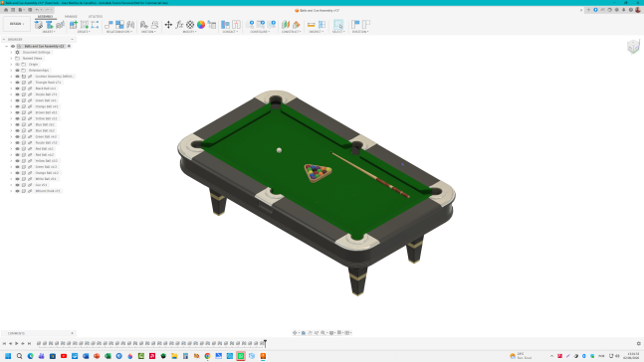Collapse the root assembly tree node
Screen dimensions: 644x362
tap(7, 46)
